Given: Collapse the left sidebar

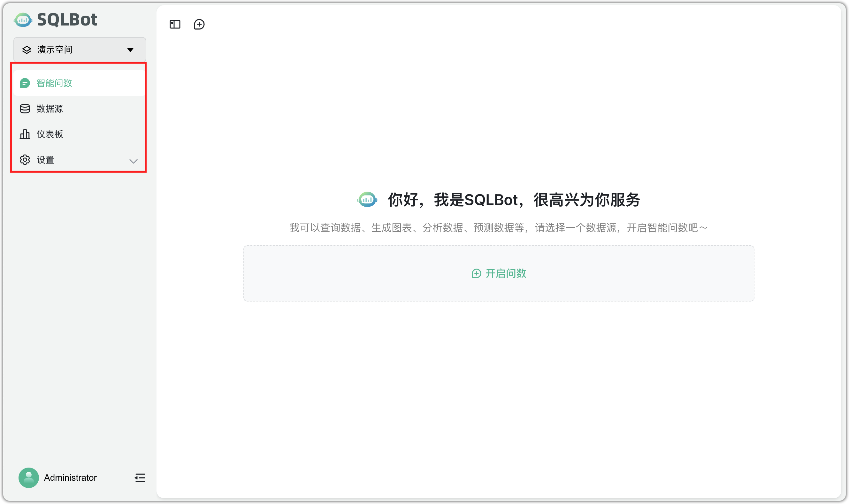Looking at the screenshot, I should tap(140, 477).
